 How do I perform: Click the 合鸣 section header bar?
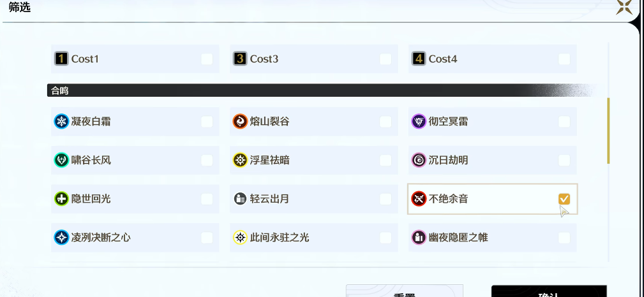319,91
